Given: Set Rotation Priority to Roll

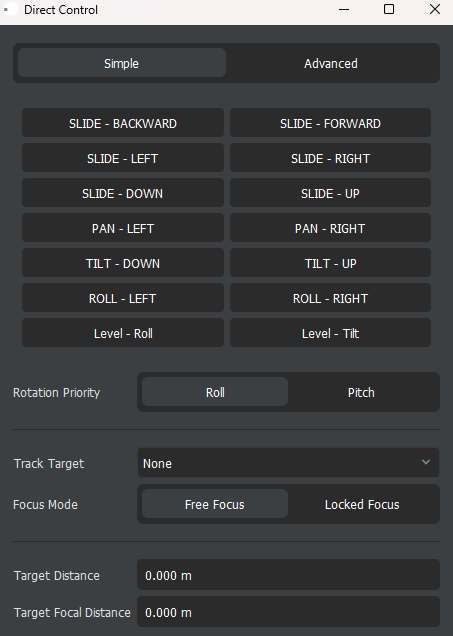Looking at the screenshot, I should (215, 392).
